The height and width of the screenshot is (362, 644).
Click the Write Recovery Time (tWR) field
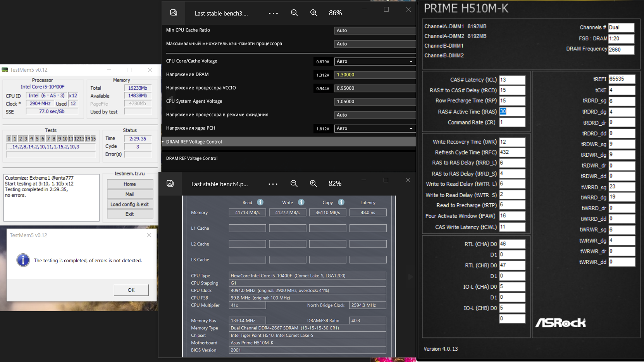tap(512, 142)
